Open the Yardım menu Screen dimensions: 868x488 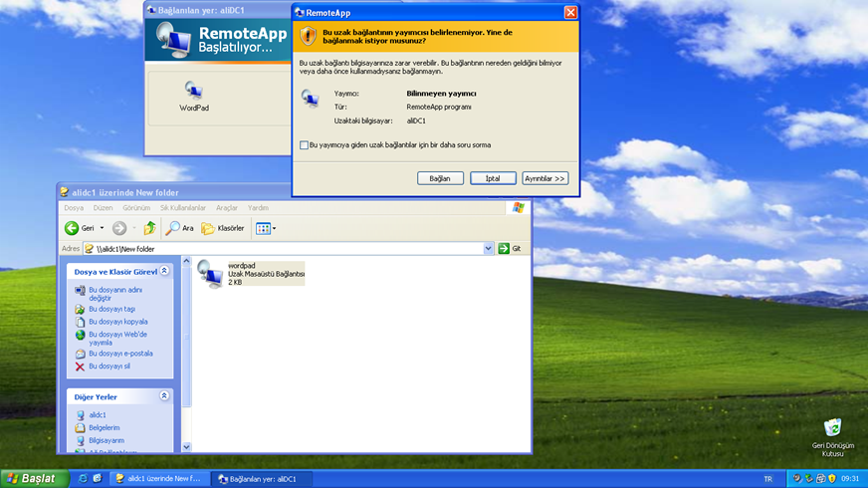click(x=258, y=208)
